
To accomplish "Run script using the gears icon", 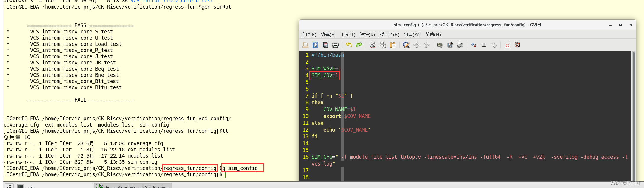I will 460,45.
